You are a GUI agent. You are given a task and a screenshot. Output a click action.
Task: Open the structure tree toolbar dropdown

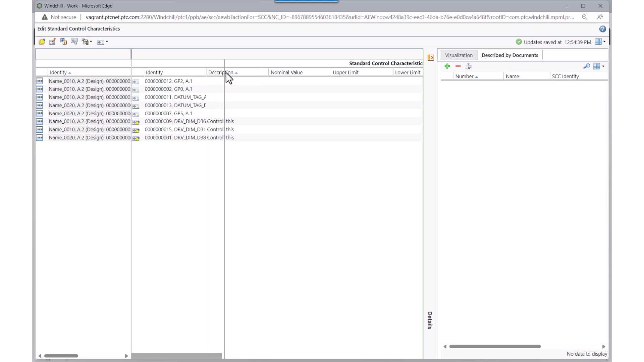pyautogui.click(x=87, y=42)
